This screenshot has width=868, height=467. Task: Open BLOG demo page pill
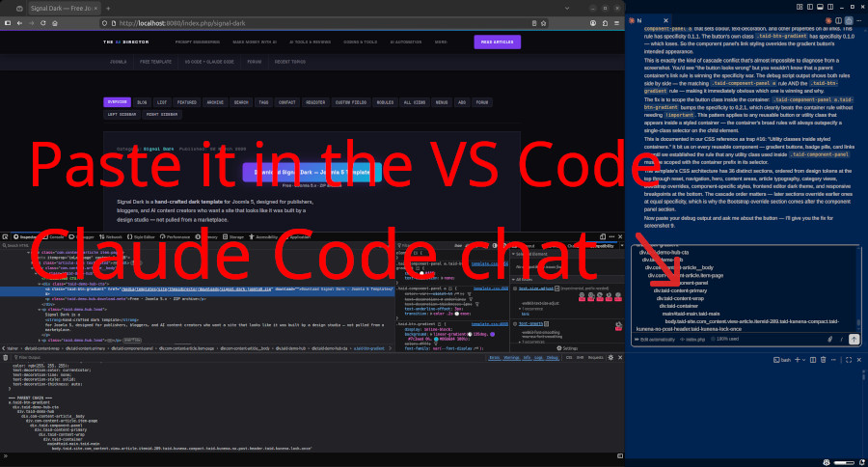(143, 102)
